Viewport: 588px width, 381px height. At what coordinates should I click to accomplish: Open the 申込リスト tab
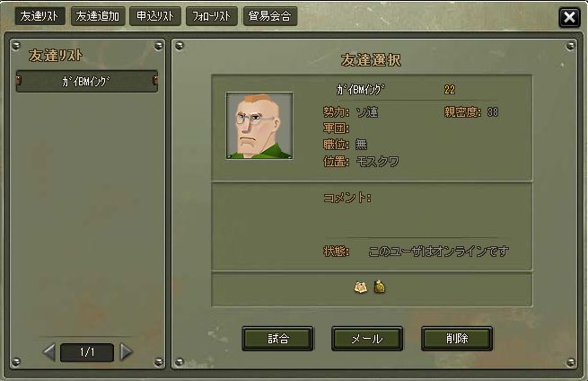[x=155, y=16]
